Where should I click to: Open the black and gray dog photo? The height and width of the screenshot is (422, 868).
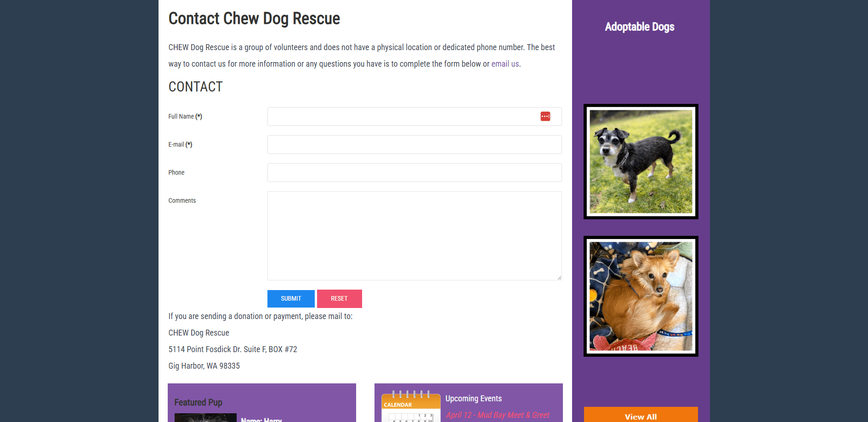pyautogui.click(x=641, y=161)
